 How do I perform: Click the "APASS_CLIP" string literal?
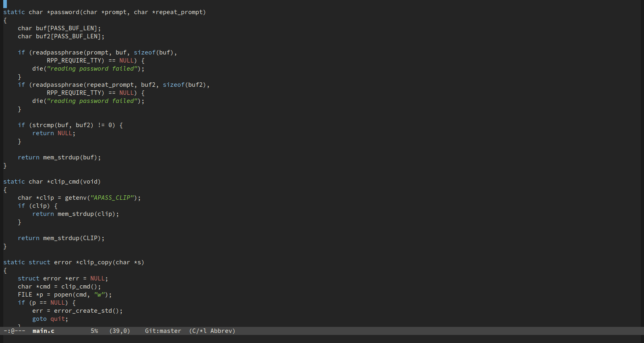coord(112,198)
